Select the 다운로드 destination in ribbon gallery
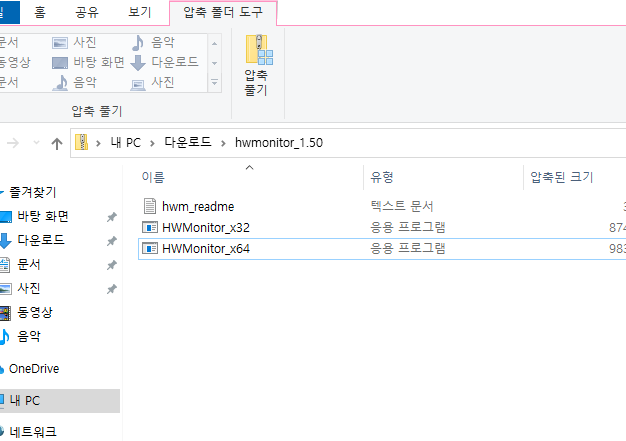 pyautogui.click(x=164, y=62)
